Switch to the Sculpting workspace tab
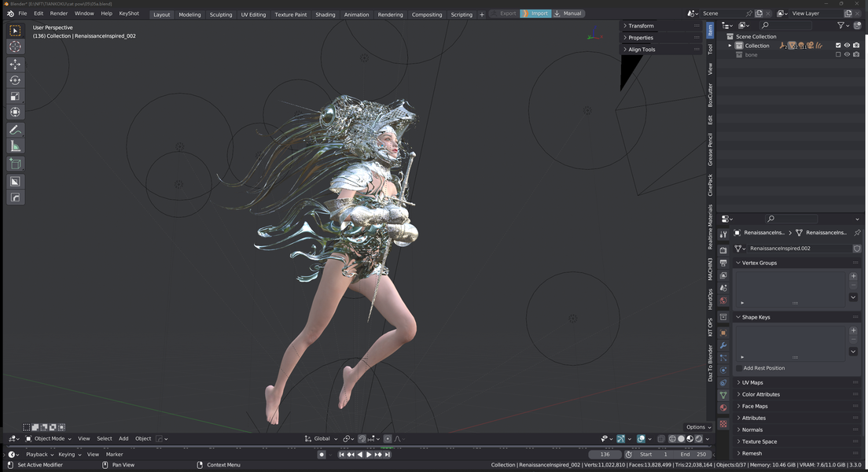Screen dimensions: 868x472 click(221, 14)
